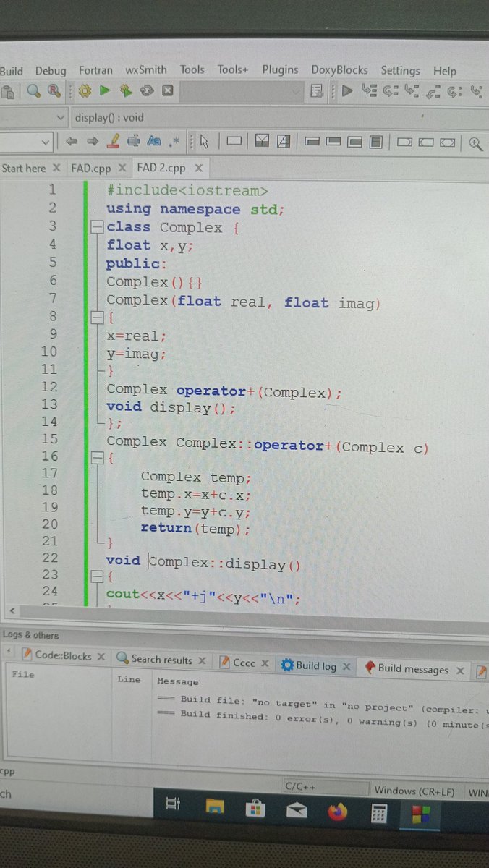Collapse the fold marker at line 8
The width and height of the screenshot is (489, 868).
click(x=96, y=316)
